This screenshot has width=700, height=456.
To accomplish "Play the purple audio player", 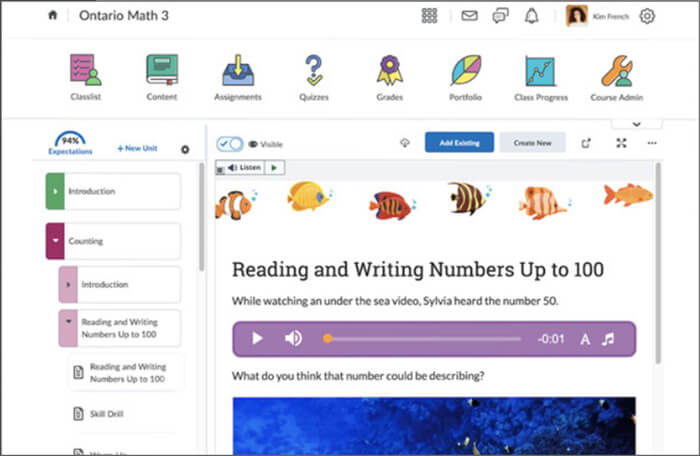I will pyautogui.click(x=257, y=339).
